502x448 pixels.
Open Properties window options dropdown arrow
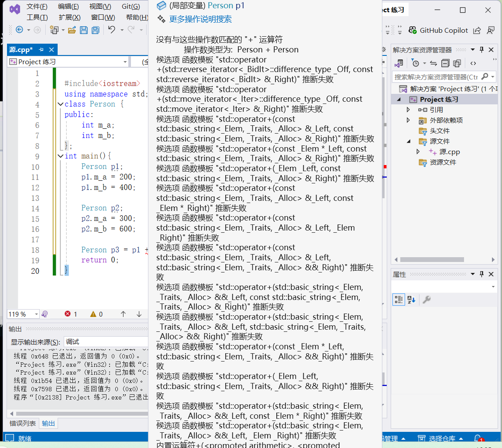473,274
